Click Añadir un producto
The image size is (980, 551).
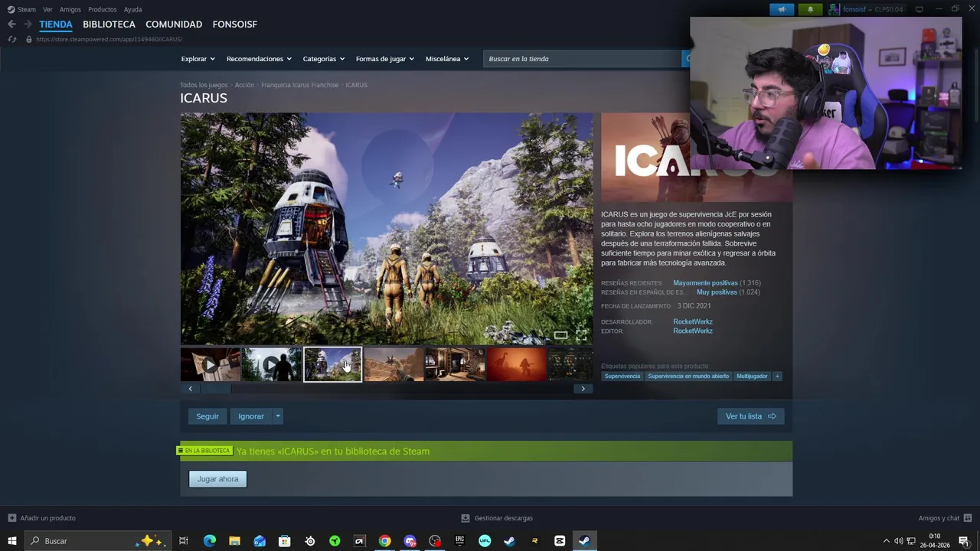[42, 518]
